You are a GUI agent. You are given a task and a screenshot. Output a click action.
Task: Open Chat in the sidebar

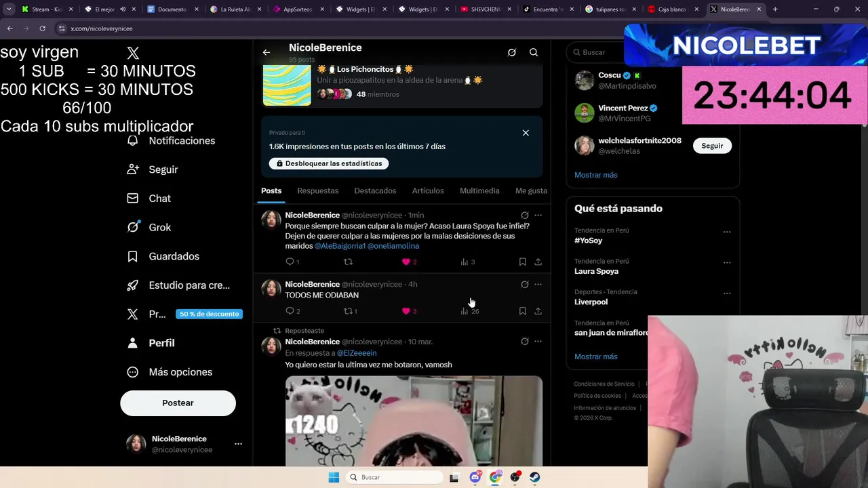click(149, 199)
